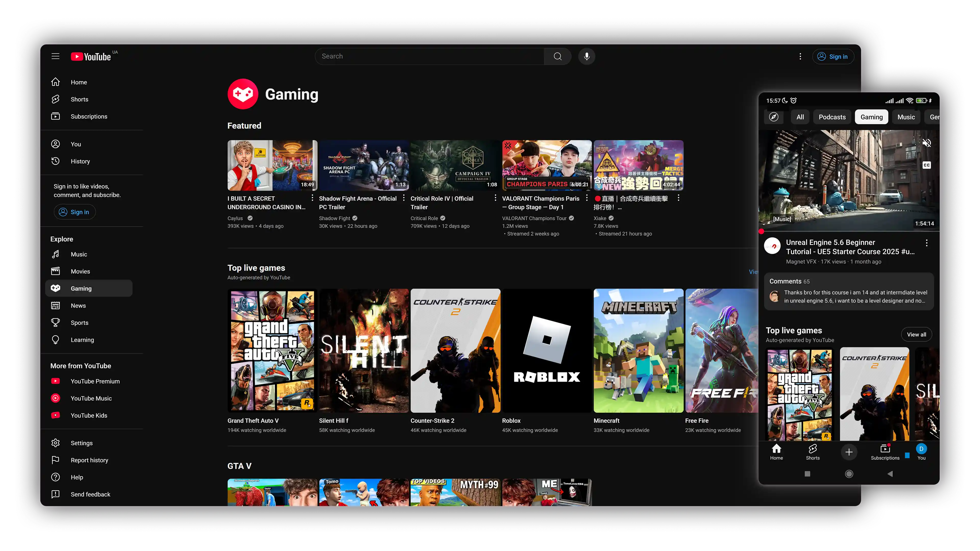
Task: Click the top-right Sign in button
Action: (x=833, y=56)
